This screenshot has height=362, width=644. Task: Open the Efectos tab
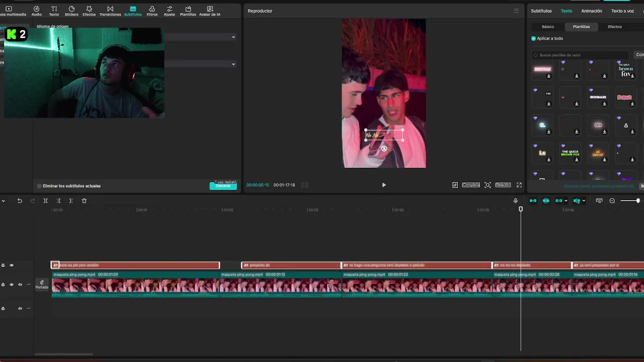(x=89, y=11)
